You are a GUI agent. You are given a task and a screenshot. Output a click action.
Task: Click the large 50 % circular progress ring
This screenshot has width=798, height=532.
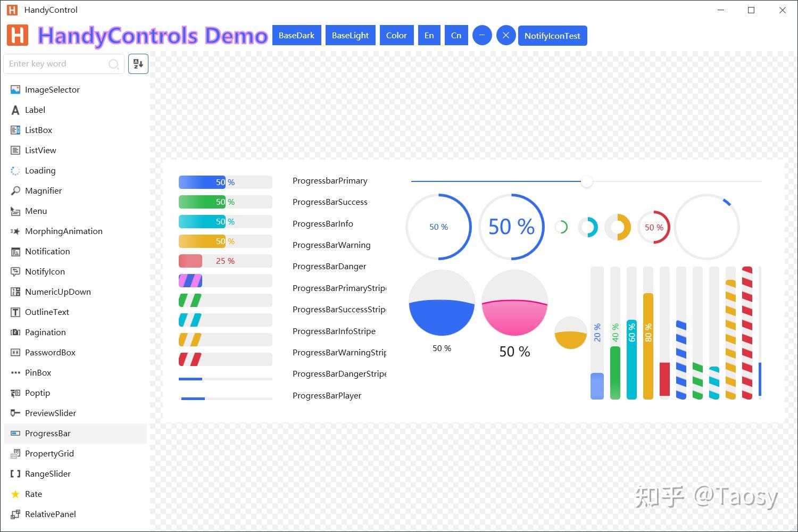[512, 227]
